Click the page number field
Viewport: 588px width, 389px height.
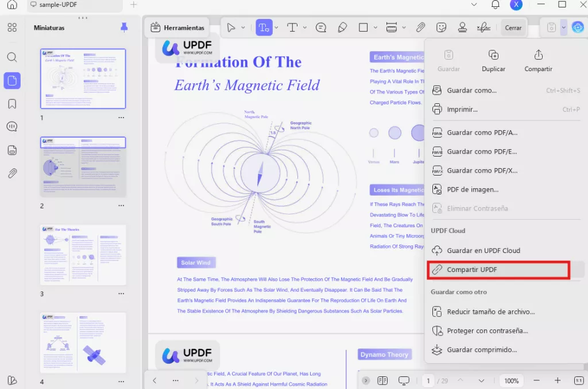428,381
